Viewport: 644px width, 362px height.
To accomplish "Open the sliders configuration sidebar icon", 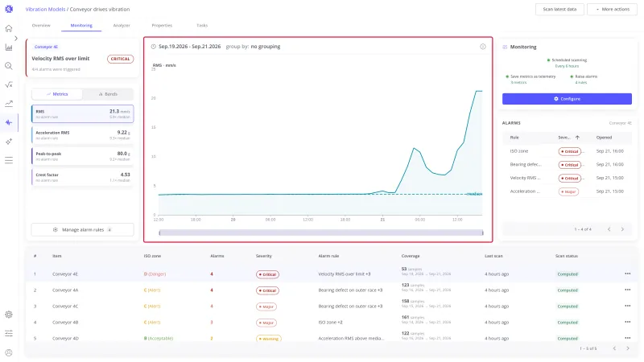I will [9, 333].
